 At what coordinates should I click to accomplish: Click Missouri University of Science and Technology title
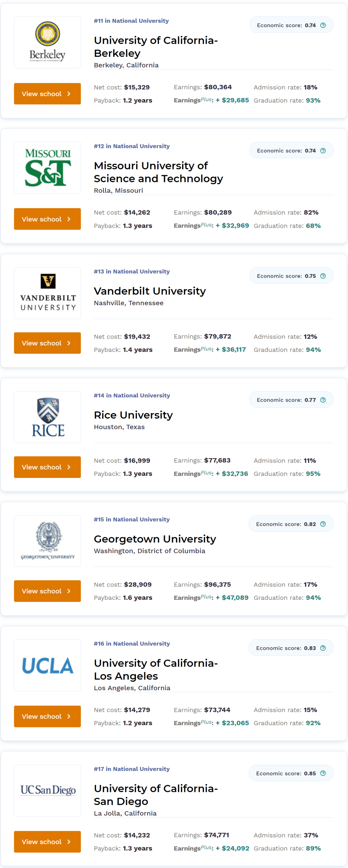pos(158,172)
